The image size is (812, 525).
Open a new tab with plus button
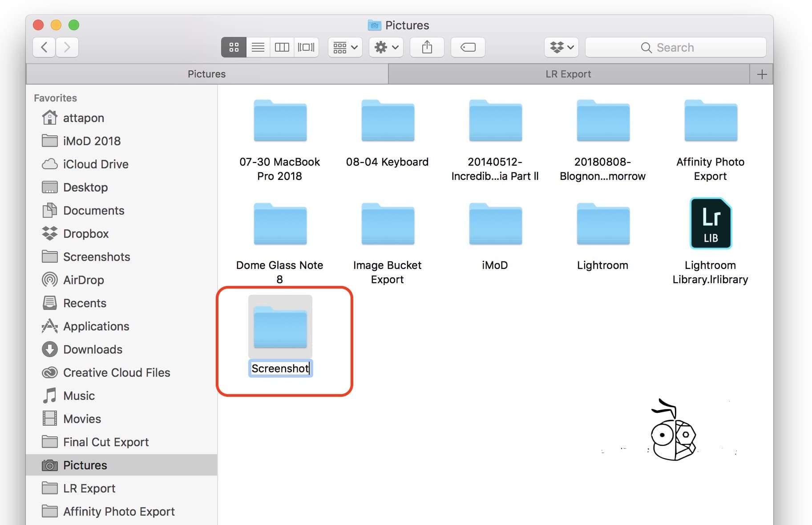(x=761, y=73)
